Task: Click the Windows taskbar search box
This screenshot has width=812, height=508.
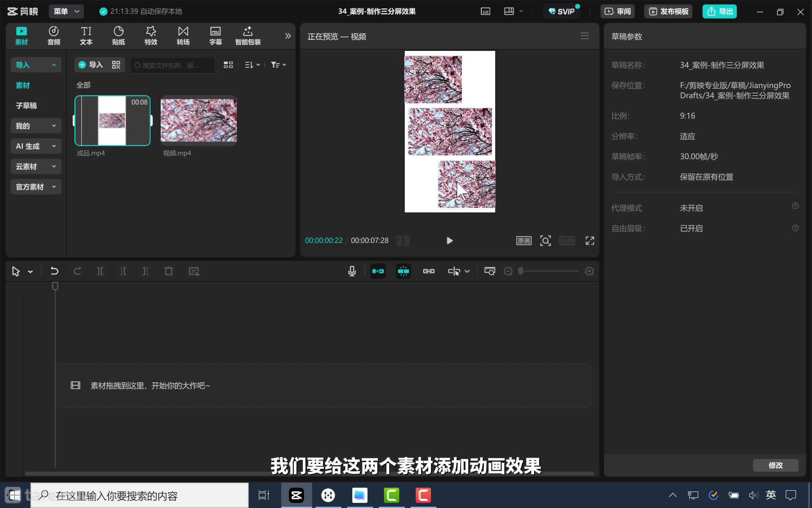Action: pos(140,495)
